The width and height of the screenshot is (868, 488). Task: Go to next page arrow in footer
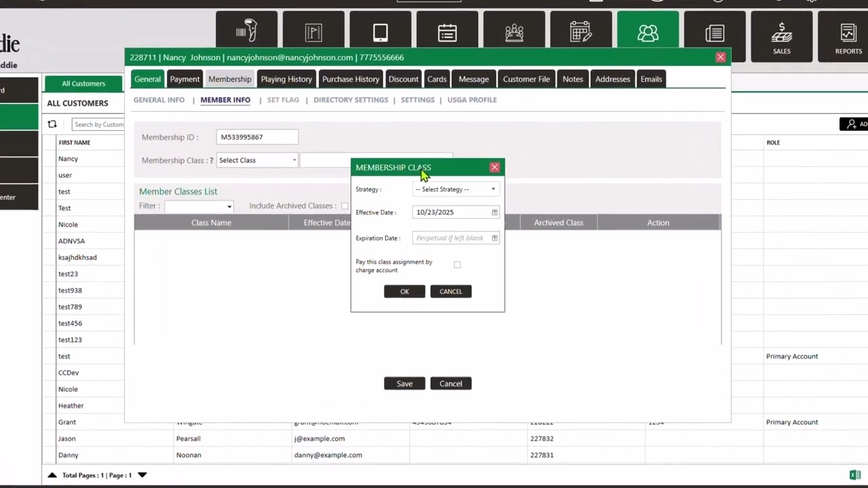(x=142, y=475)
